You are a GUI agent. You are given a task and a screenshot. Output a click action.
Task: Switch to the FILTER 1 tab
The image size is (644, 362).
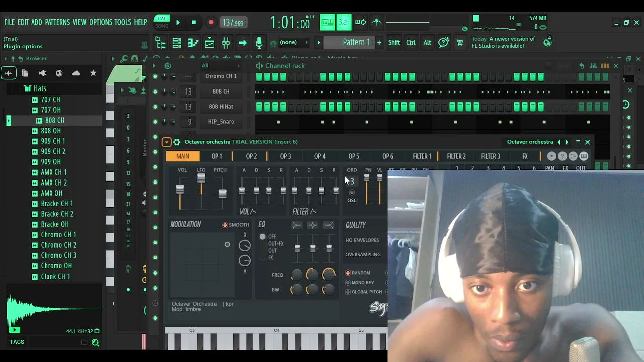[x=422, y=156]
